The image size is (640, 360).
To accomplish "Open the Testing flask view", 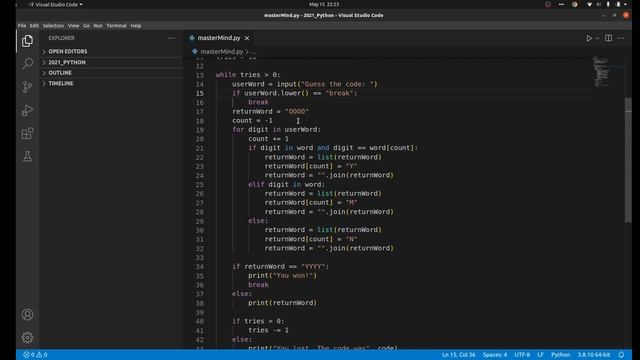I will (27, 156).
